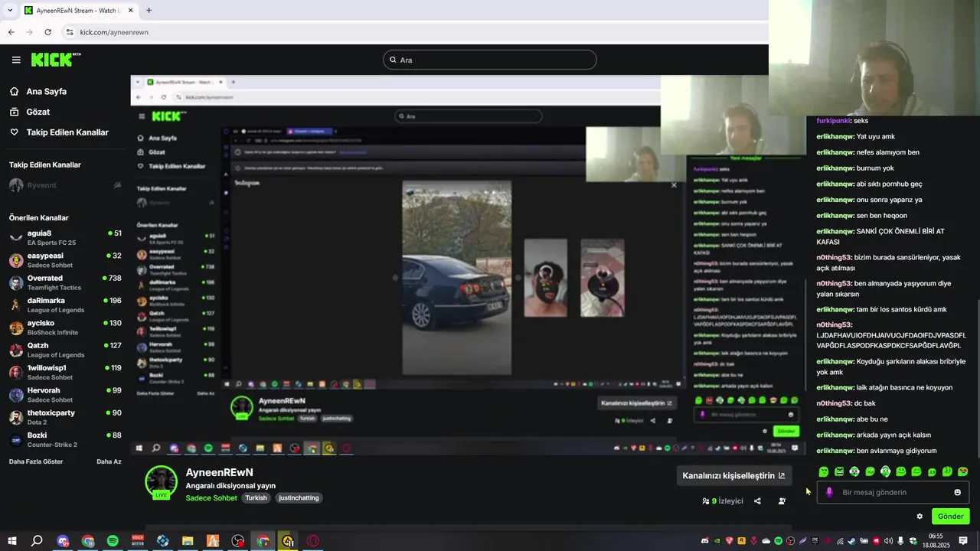Click the Discord tray icon
The image size is (980, 551).
705,541
